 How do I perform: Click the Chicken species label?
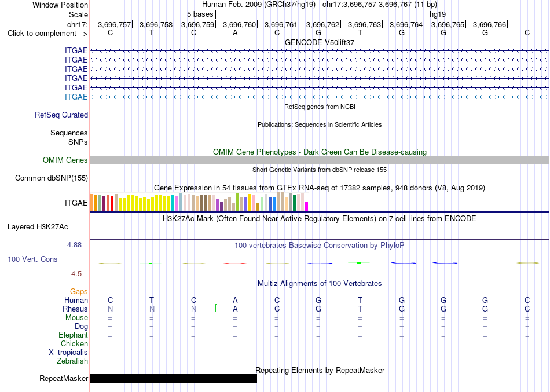pyautogui.click(x=74, y=344)
